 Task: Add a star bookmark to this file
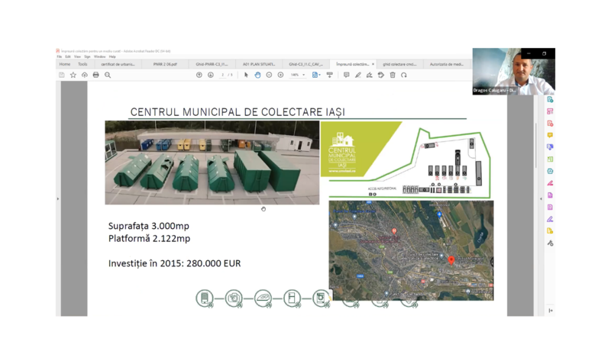[73, 75]
